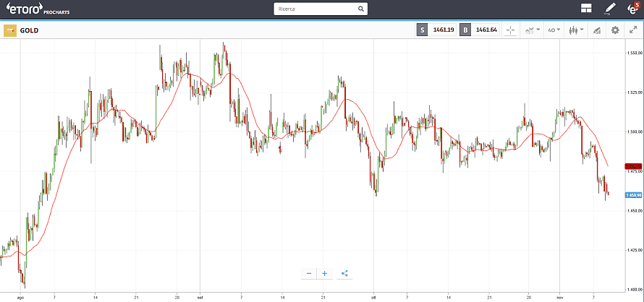Select the pencil drawing tool
The width and height of the screenshot is (644, 302).
click(609, 9)
